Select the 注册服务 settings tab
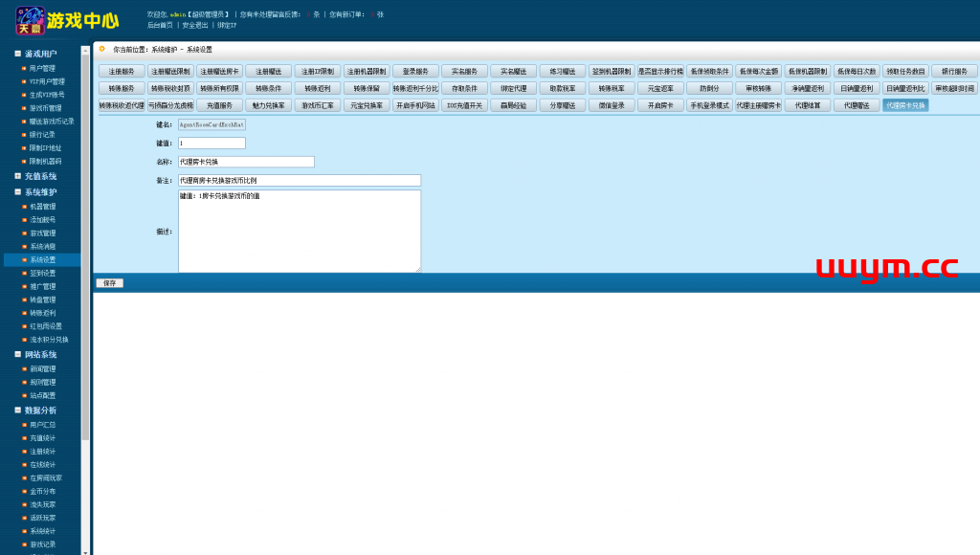This screenshot has height=555, width=980. (122, 71)
